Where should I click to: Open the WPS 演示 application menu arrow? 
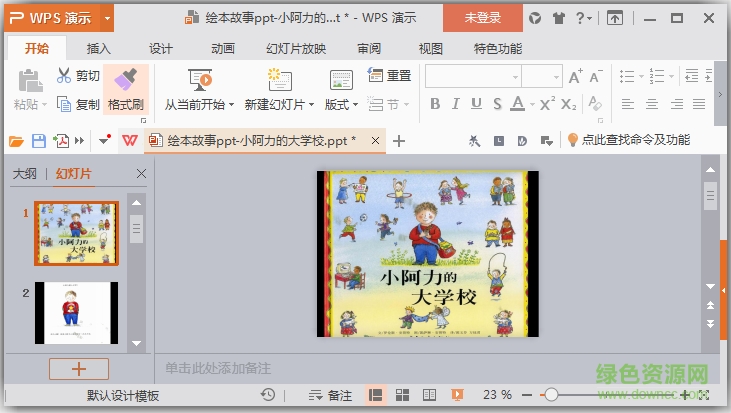click(107, 19)
